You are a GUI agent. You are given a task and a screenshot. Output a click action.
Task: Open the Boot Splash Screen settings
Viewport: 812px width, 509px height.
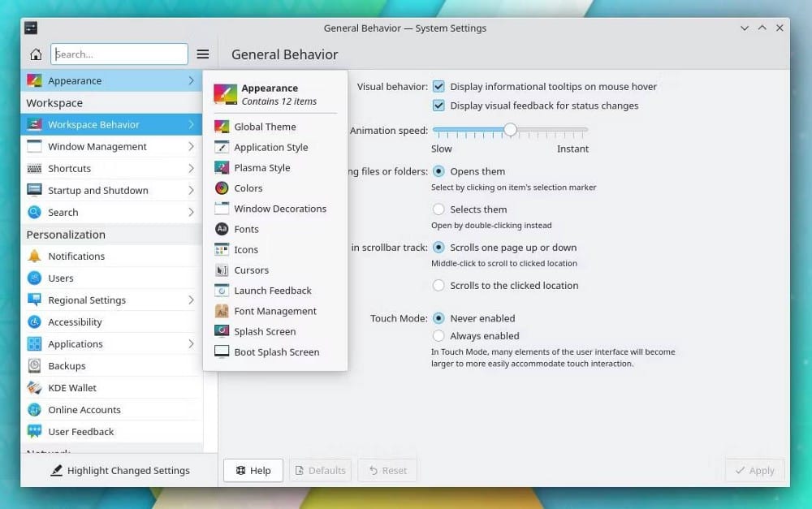coord(276,352)
